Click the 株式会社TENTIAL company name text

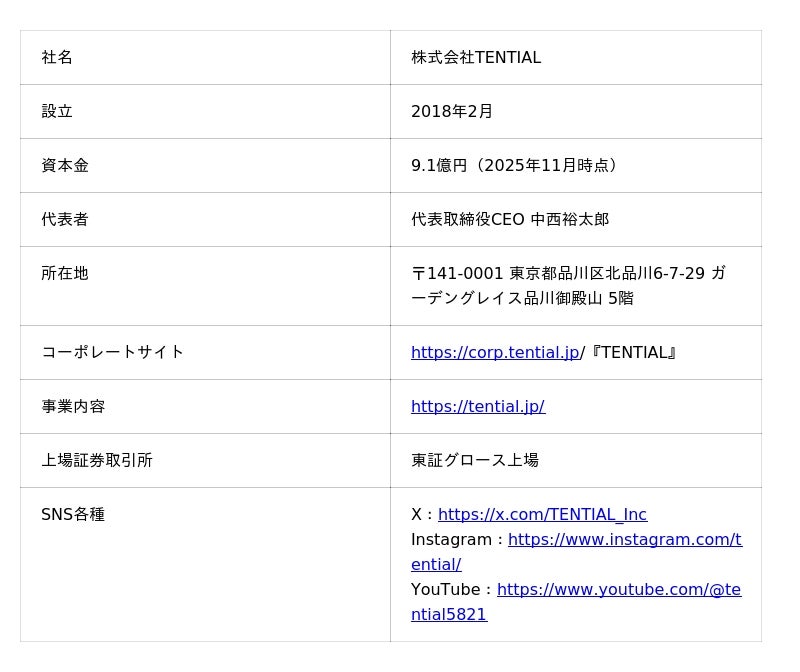coord(476,58)
